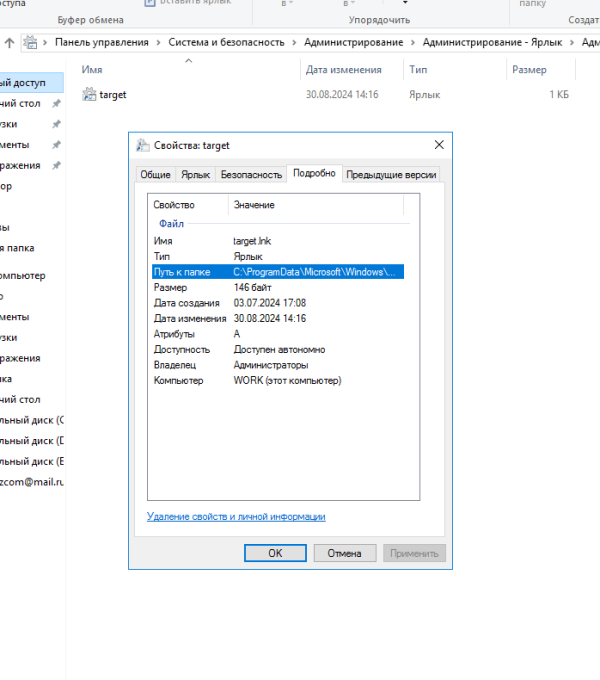600x680 pixels.
Task: Select Быстрый доступ in navigation pane
Action: tap(31, 82)
